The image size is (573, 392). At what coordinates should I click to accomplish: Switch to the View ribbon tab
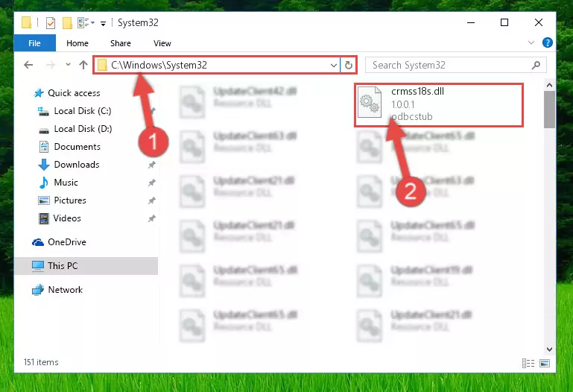(x=162, y=43)
